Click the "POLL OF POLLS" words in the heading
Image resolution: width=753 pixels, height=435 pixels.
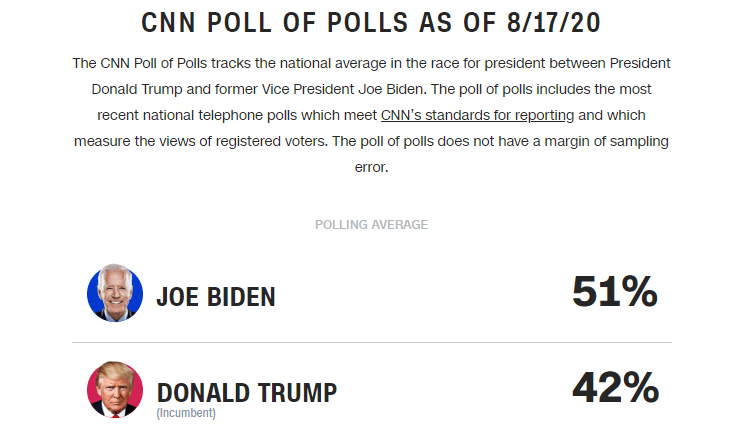click(x=310, y=23)
